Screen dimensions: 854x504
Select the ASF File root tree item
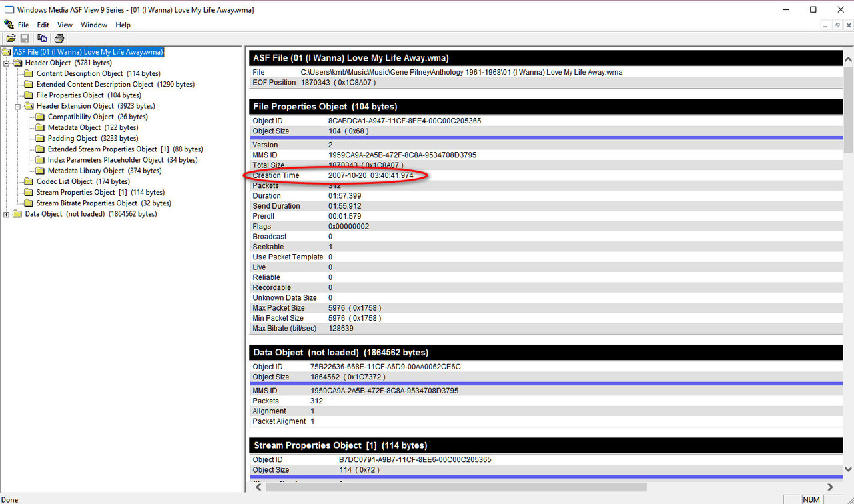click(88, 52)
